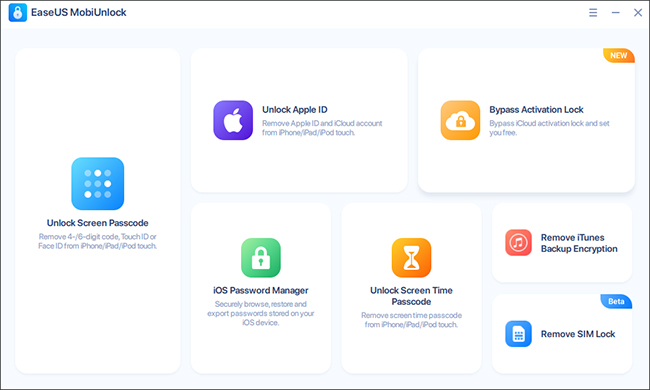The width and height of the screenshot is (650, 390).
Task: Open the Bypass Activation Lock title
Action: point(536,110)
